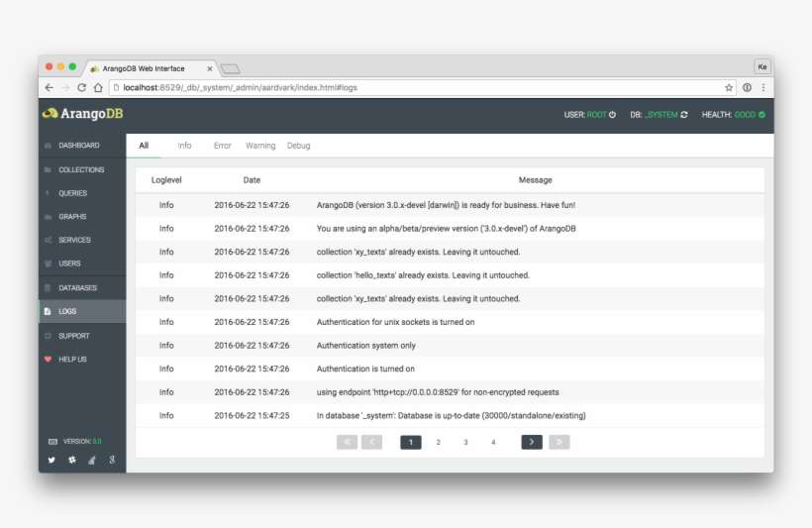The width and height of the screenshot is (812, 528).
Task: Switch to the Error log tab
Action: [x=223, y=146]
